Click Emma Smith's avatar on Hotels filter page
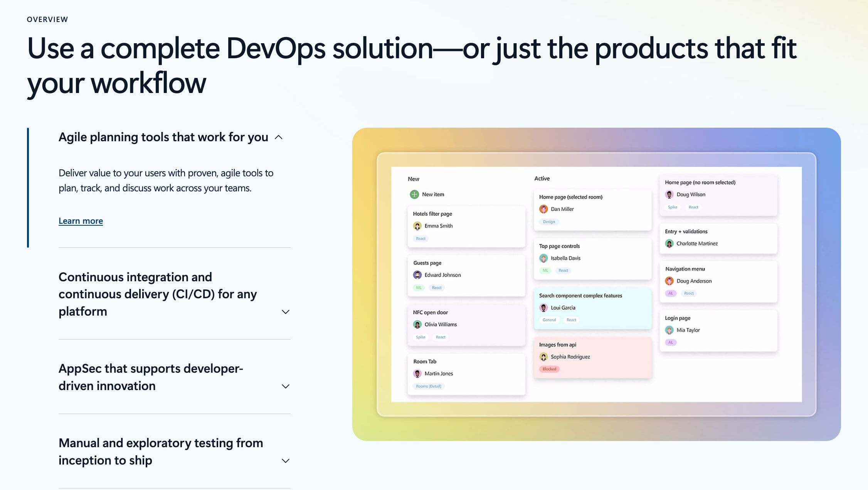The height and width of the screenshot is (490, 868). pyautogui.click(x=417, y=226)
